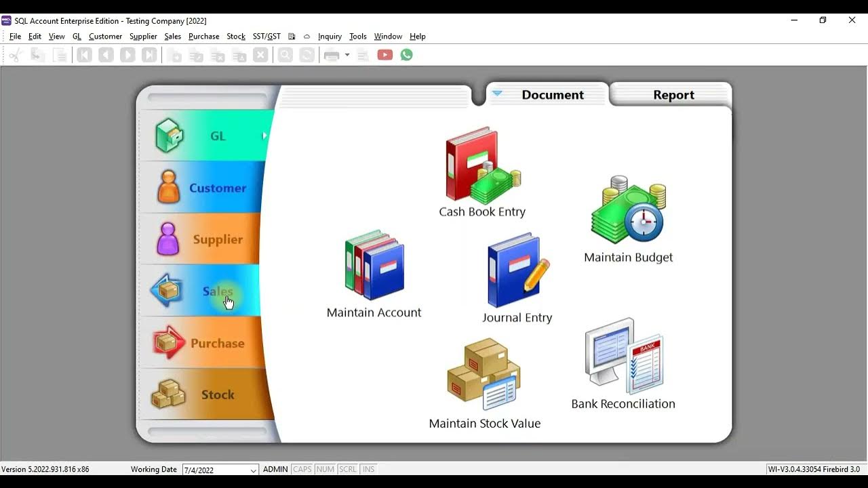Open the cloud icon menu in menu bar
868x488 pixels.
[307, 37]
